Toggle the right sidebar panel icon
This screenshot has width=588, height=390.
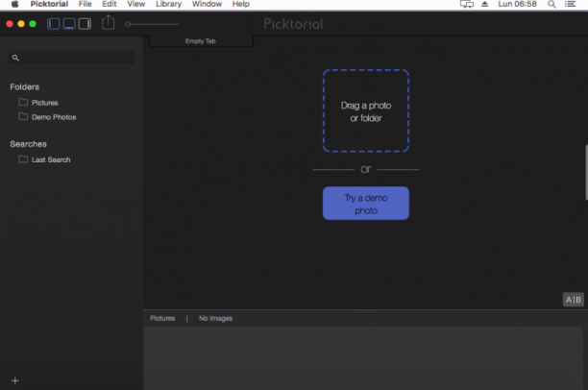click(85, 24)
